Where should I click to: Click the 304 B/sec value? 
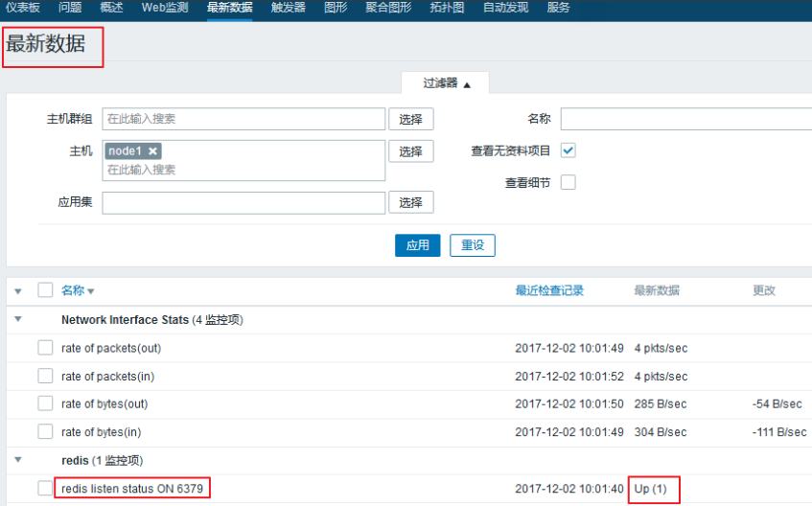[x=661, y=432]
